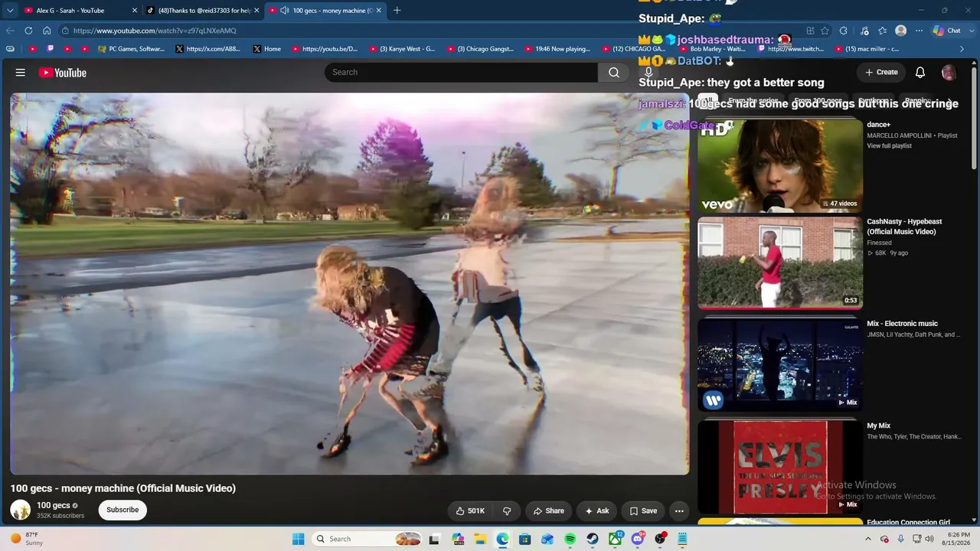980x551 pixels.
Task: Open the split screen icon in address bar
Action: (810, 31)
